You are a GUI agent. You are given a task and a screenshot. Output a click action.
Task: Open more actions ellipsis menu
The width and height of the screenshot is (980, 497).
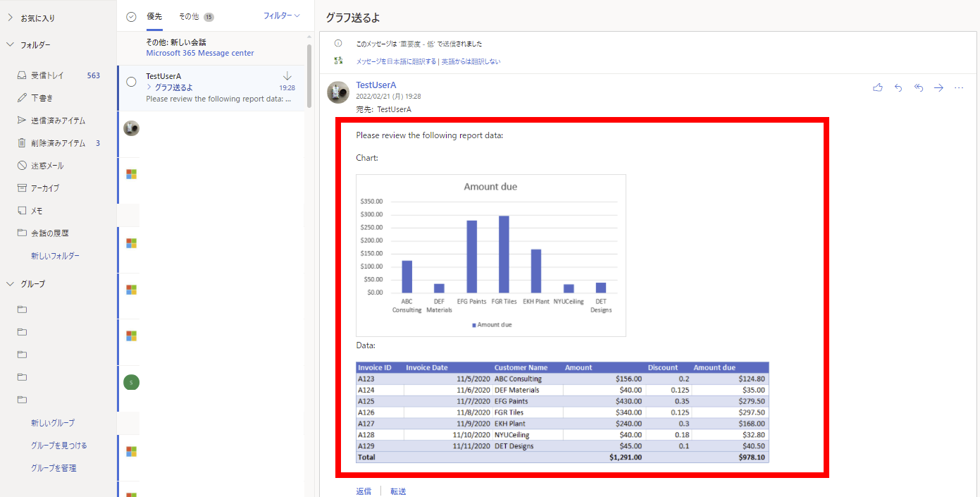pos(959,87)
